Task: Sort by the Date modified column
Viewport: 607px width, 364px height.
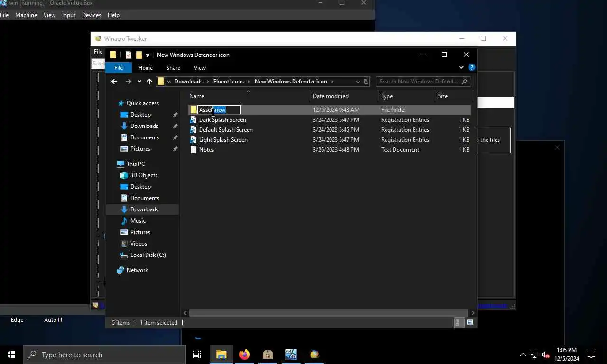Action: (344, 96)
